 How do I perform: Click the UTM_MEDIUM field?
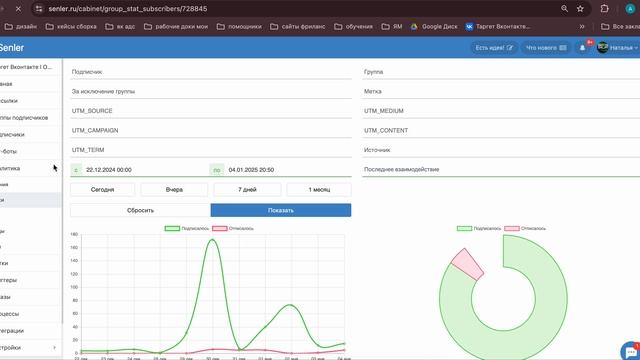click(501, 111)
